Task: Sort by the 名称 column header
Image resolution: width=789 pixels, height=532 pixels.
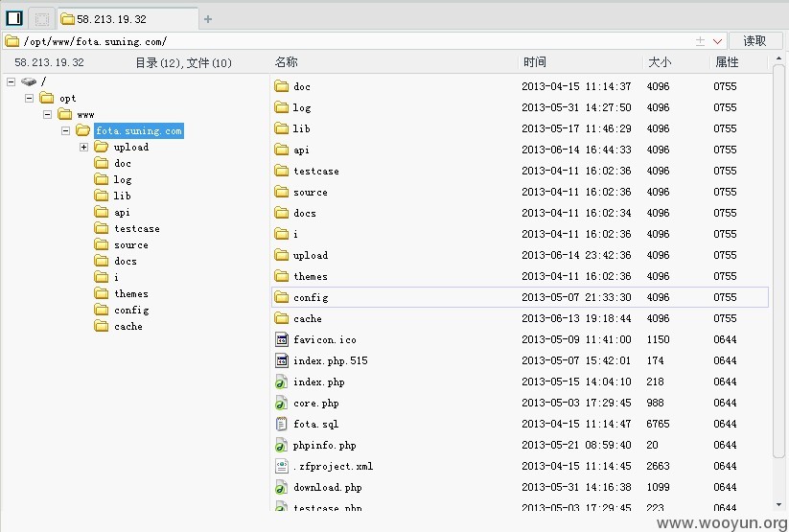Action: click(x=287, y=62)
